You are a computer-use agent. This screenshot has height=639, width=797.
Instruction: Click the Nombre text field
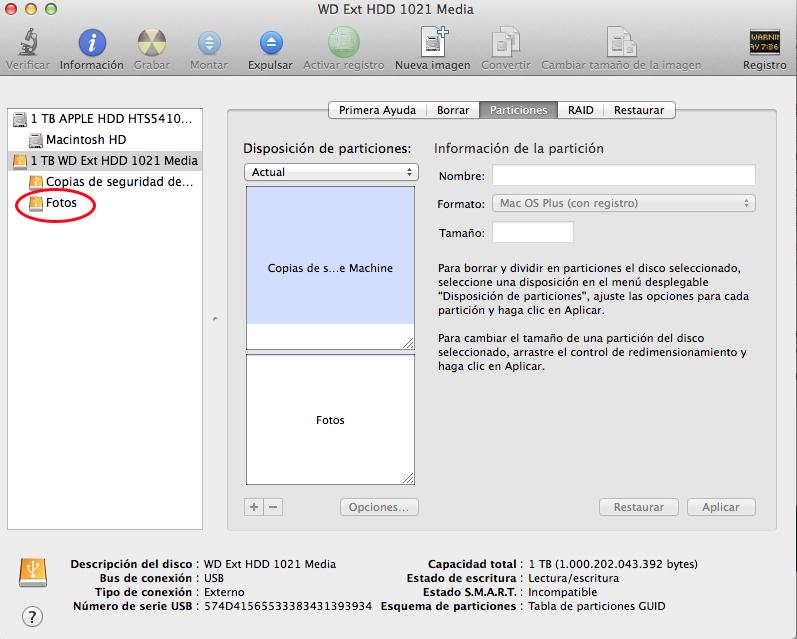click(623, 176)
